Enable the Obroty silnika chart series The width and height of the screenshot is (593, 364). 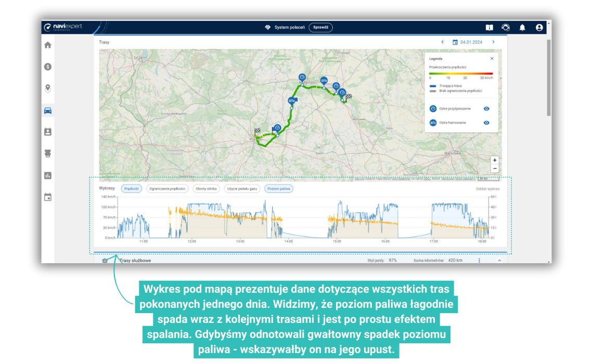coord(207,189)
